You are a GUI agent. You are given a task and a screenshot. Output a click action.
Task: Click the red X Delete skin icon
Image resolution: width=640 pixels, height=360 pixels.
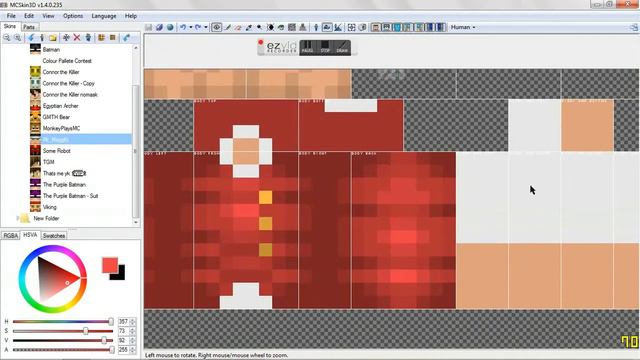[77, 38]
